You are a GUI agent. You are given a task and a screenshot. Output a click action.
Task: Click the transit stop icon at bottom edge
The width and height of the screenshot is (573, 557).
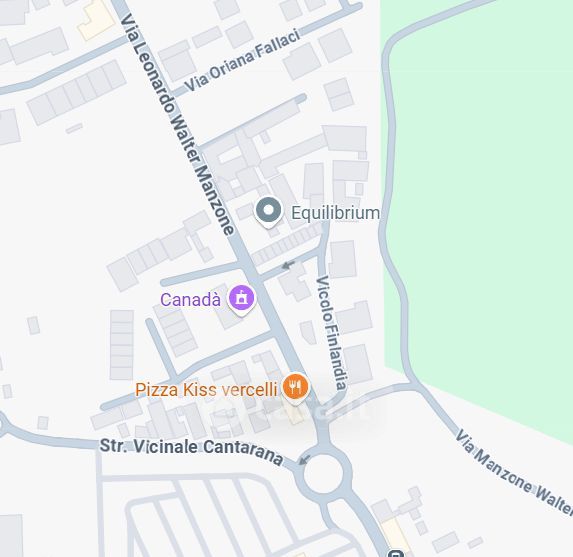395,553
